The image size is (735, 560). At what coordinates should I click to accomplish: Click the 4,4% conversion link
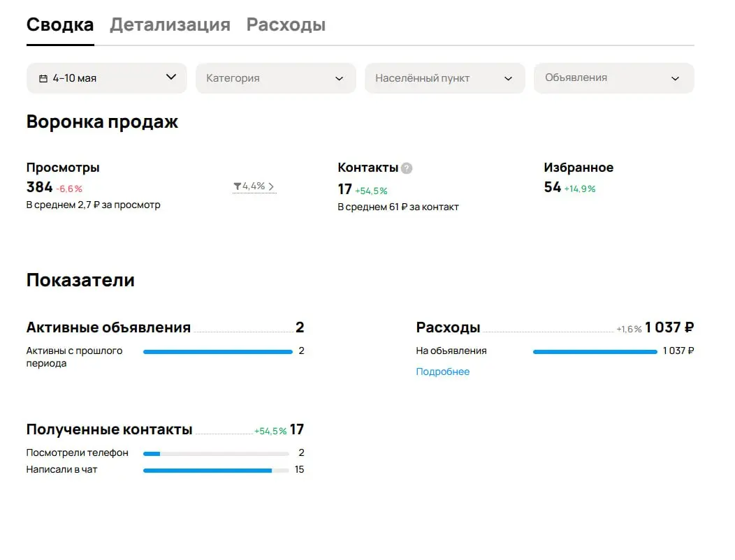tap(254, 186)
